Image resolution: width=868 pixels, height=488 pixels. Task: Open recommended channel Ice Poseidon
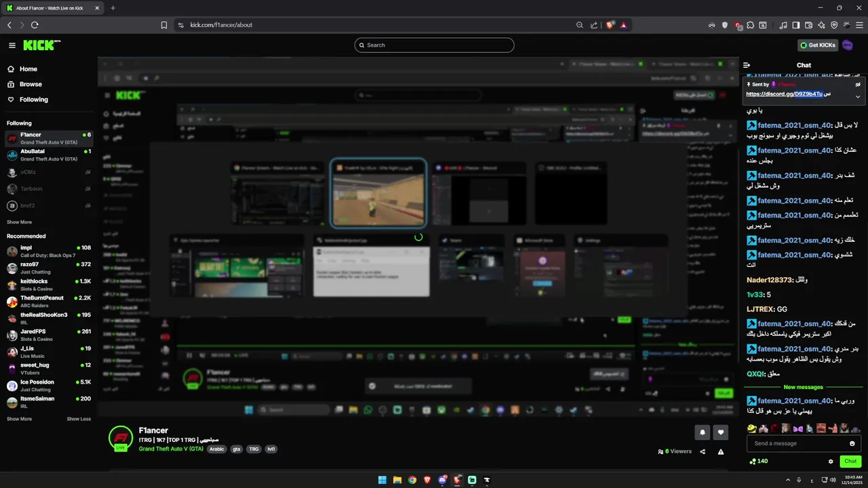(49, 386)
